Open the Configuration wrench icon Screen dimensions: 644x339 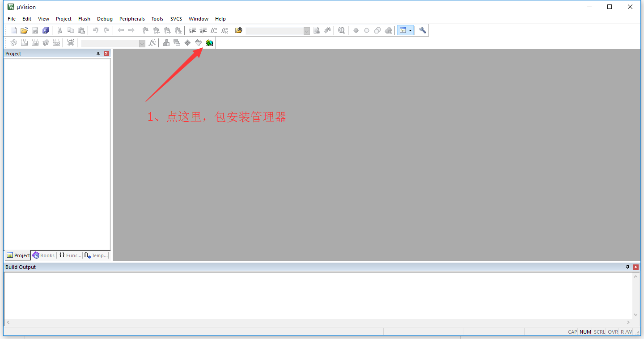(423, 30)
